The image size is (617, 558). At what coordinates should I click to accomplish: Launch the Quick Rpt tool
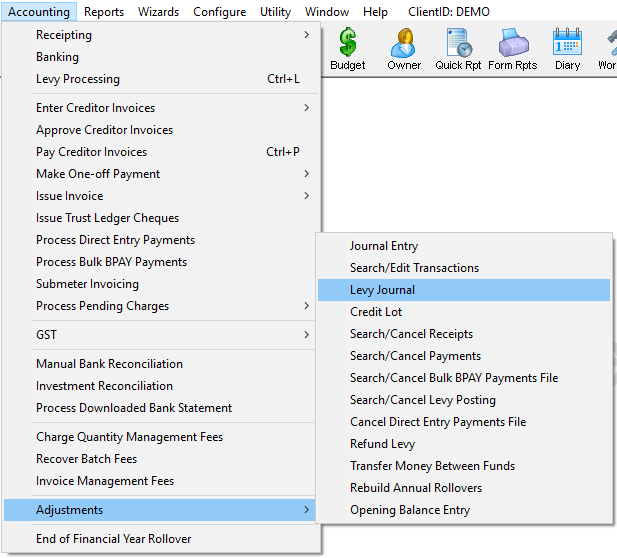pyautogui.click(x=458, y=49)
